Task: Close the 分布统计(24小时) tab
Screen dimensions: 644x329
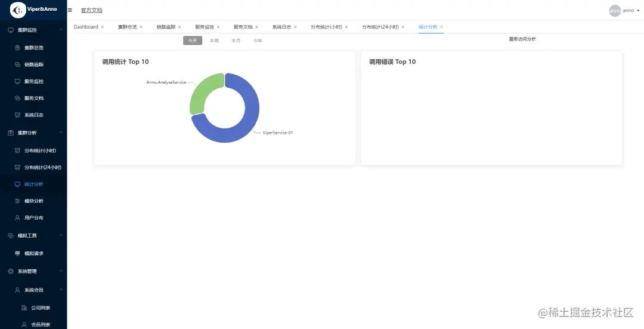Action: coord(403,27)
